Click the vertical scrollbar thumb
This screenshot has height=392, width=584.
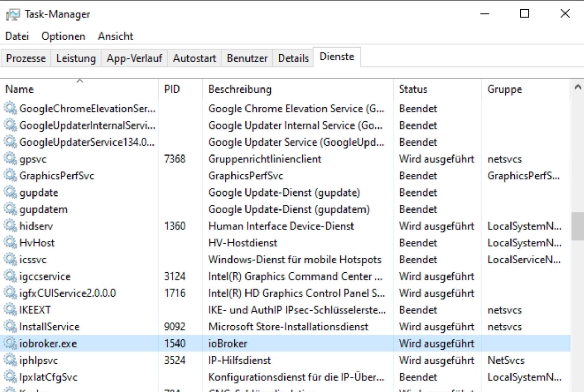tap(578, 226)
